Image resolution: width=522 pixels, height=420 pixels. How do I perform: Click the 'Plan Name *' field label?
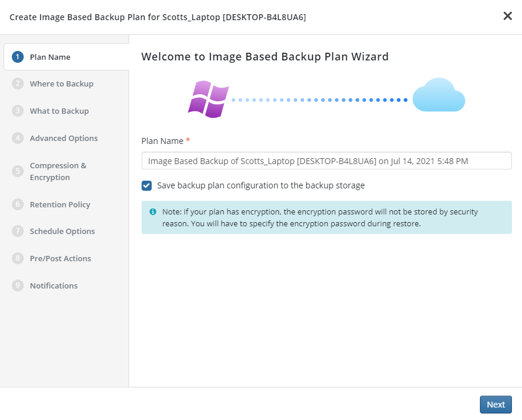point(165,141)
